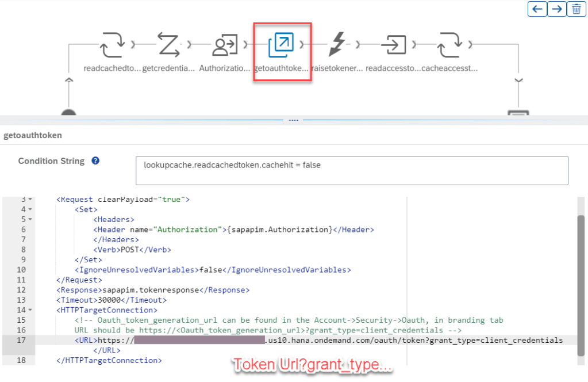This screenshot has height=382, width=588.
Task: Open Condition String help icon
Action: (x=95, y=161)
